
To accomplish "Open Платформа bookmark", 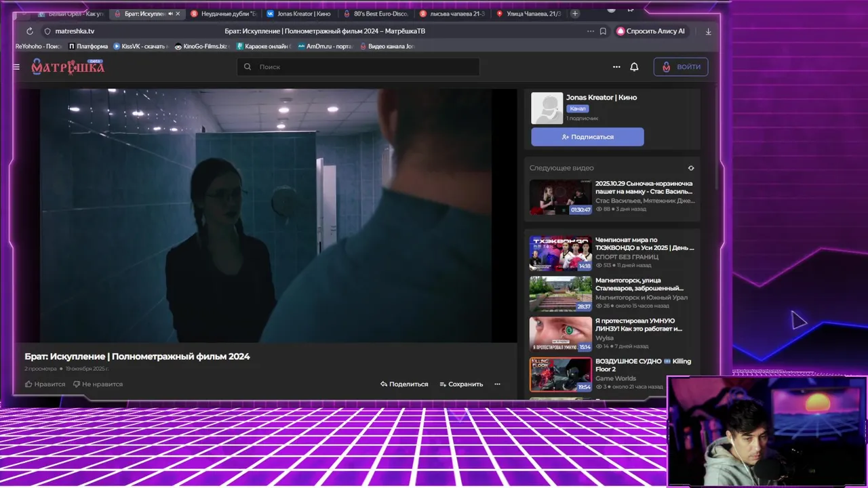I will [88, 47].
